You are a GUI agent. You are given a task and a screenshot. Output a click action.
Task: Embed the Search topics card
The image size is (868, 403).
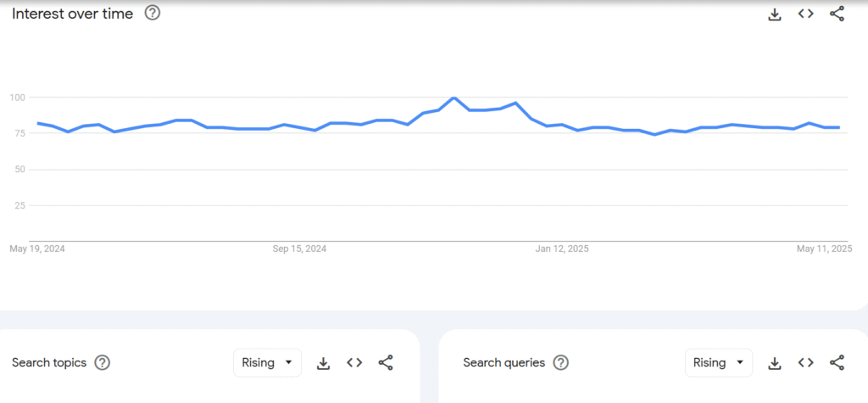click(354, 363)
